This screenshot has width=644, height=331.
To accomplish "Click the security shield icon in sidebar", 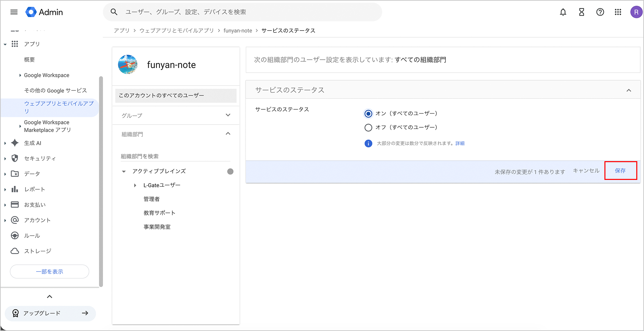I will click(15, 158).
